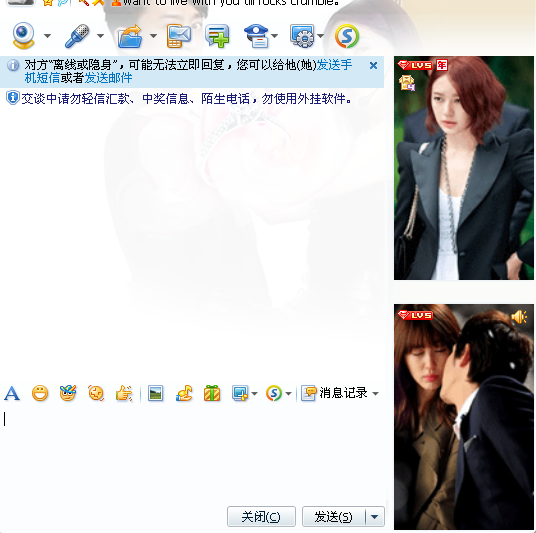Screen dimensions: 536x533
Task: Open remote desktop gear monitor icon
Action: tap(302, 36)
